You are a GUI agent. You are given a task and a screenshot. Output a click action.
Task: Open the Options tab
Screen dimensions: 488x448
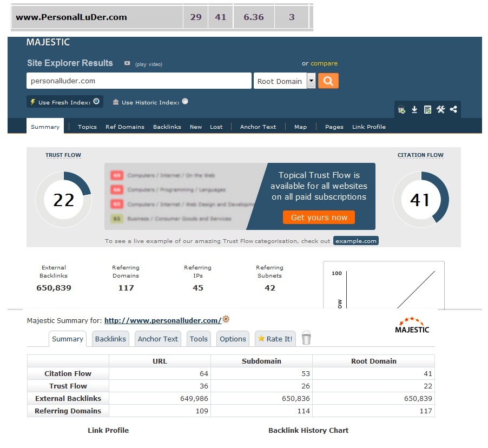tap(233, 339)
